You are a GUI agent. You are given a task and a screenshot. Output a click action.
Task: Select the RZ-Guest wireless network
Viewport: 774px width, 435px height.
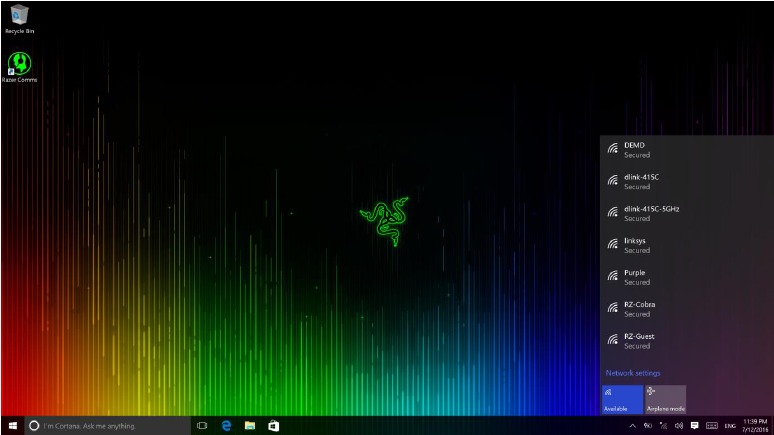[687, 341]
